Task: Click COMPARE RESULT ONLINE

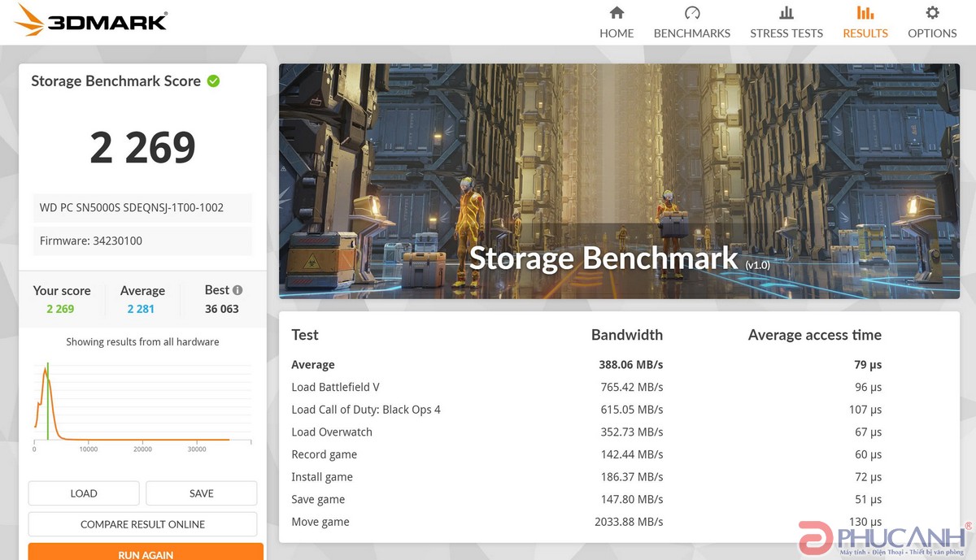Action: (x=142, y=524)
